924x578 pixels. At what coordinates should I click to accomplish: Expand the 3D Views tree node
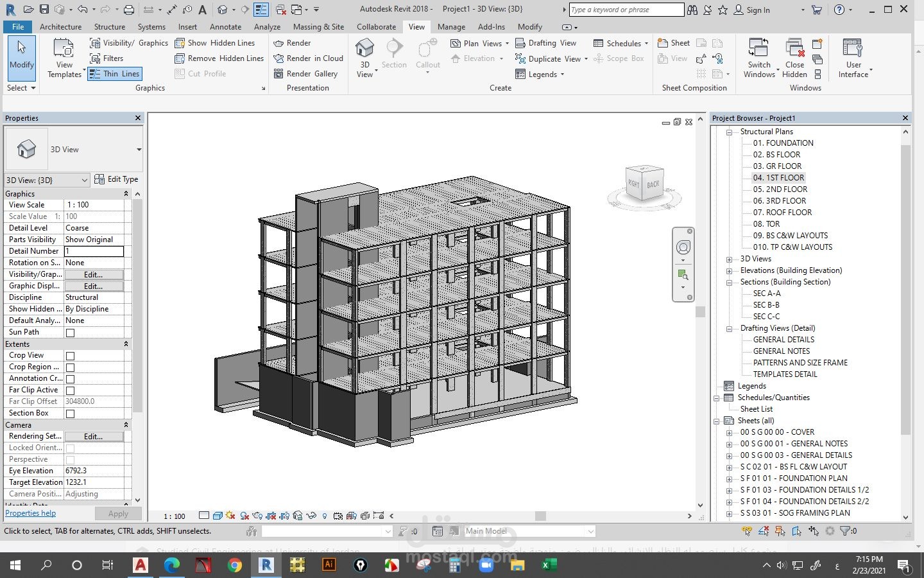(x=729, y=259)
